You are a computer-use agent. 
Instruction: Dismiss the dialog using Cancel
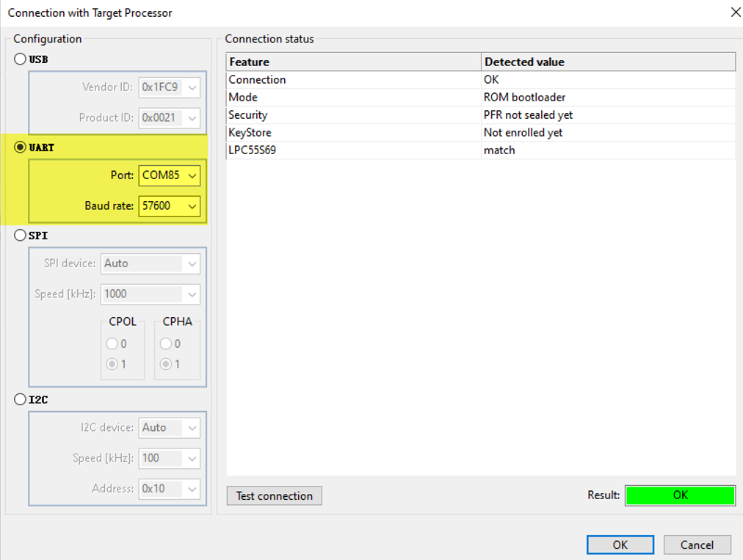(697, 545)
